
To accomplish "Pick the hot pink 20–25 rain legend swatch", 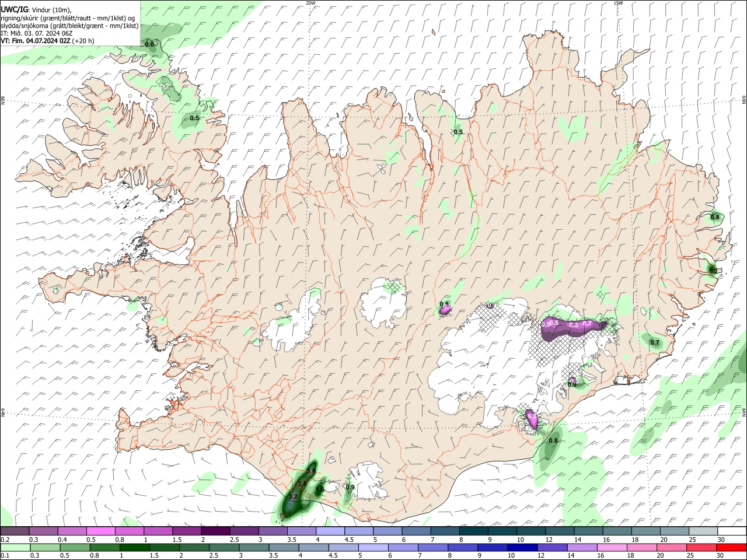I will tap(671, 548).
